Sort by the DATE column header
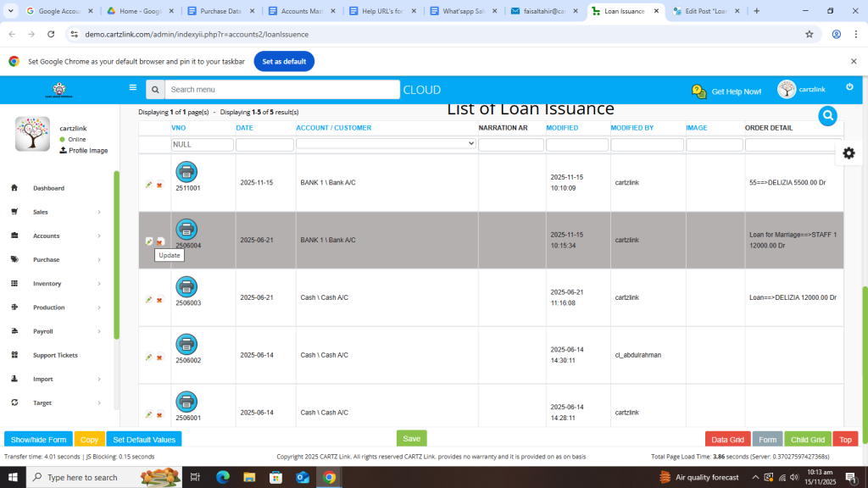 pyautogui.click(x=244, y=128)
